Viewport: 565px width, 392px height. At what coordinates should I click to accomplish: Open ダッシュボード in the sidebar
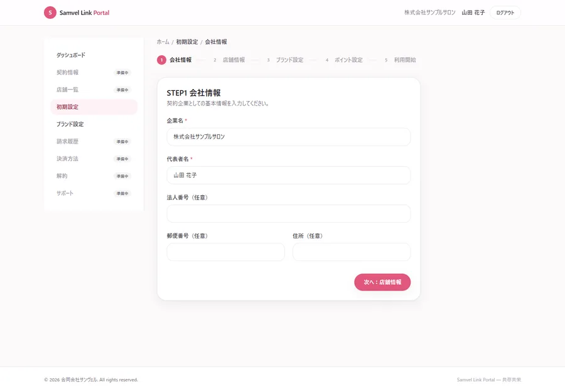click(94, 55)
